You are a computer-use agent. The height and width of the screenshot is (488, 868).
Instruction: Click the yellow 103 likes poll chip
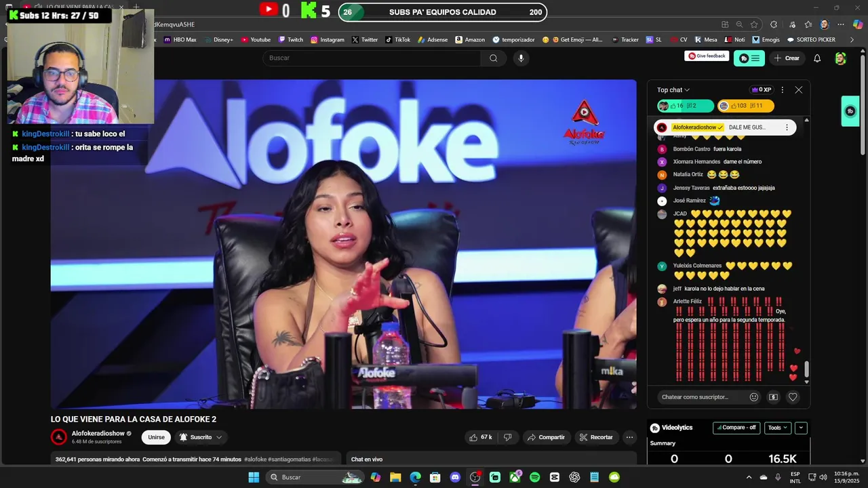745,106
